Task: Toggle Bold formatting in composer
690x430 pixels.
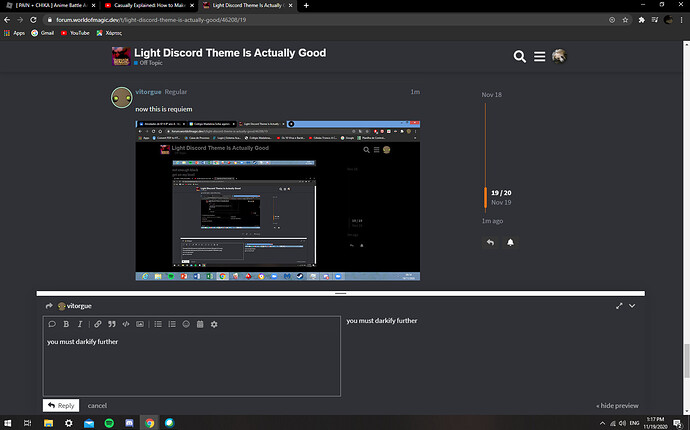Action: pos(66,324)
